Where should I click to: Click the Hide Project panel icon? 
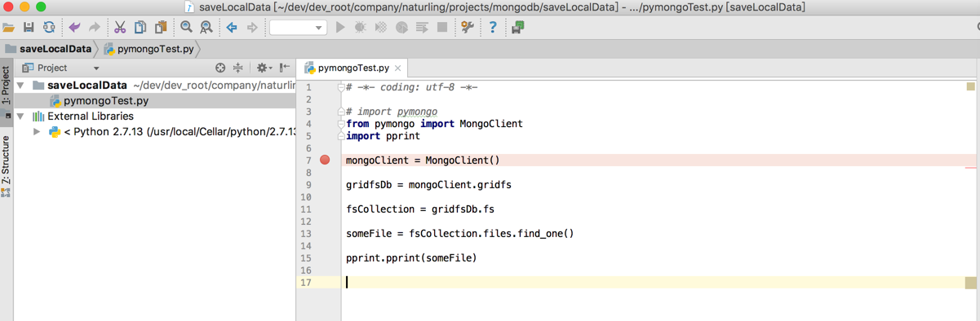pos(284,68)
